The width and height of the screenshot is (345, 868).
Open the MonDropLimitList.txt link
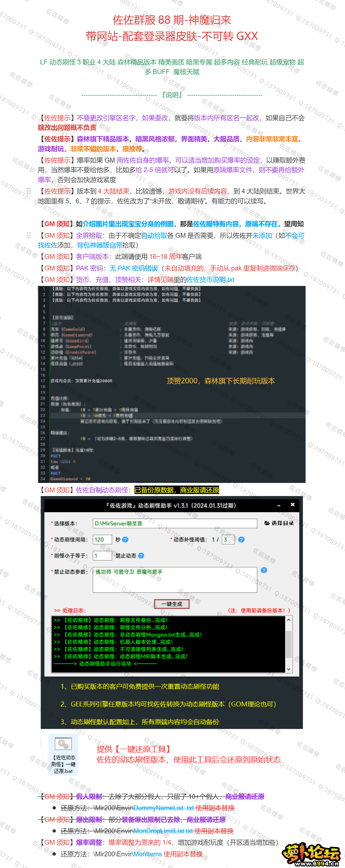[x=163, y=831]
